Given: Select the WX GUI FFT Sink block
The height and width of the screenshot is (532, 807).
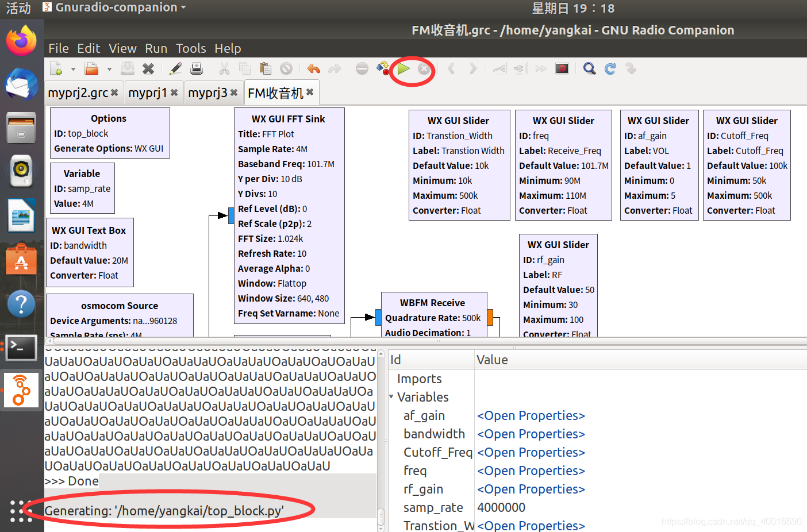Looking at the screenshot, I should pyautogui.click(x=289, y=216).
